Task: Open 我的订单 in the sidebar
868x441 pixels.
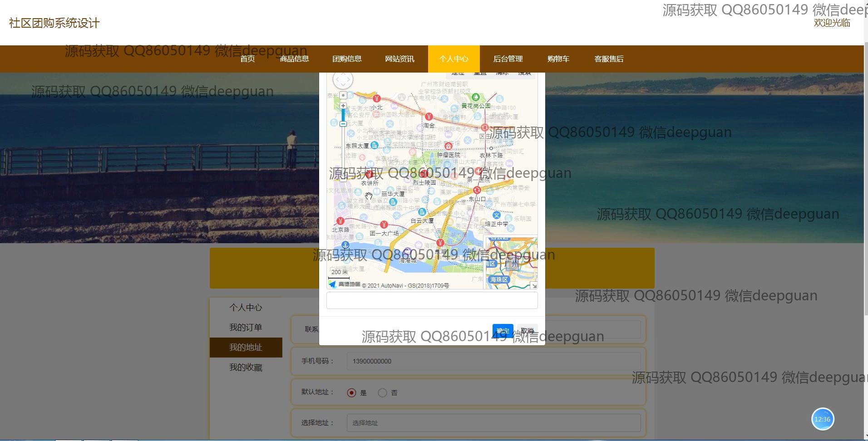Action: (246, 328)
